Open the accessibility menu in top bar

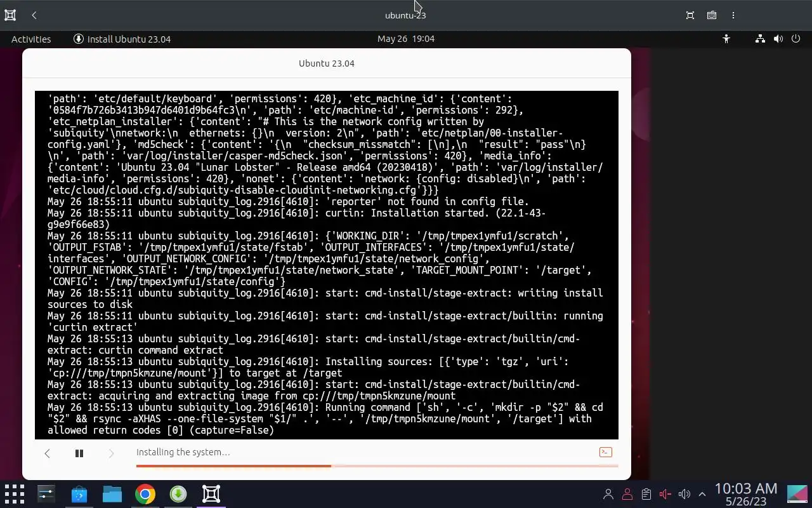(726, 39)
